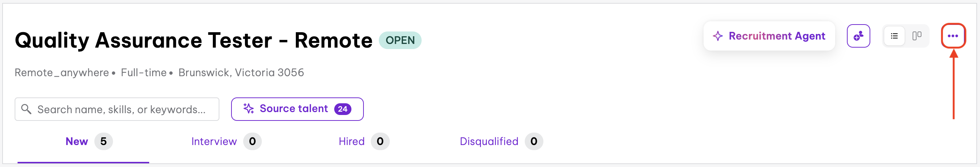Screen dimensions: 980x167
Task: Click the Source talent sparkle icon
Action: click(x=248, y=109)
